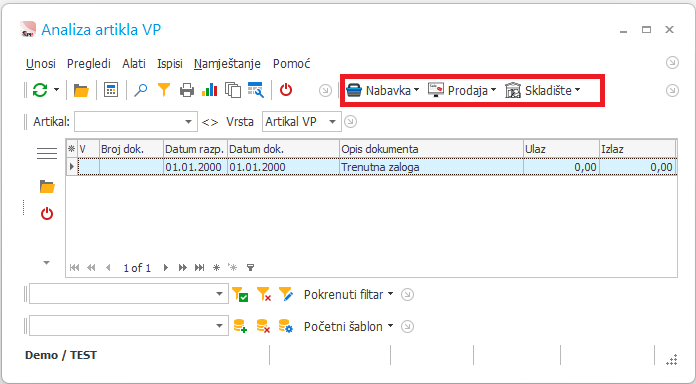Open the refresh button dropdown arrow
696x384 pixels.
pos(56,90)
